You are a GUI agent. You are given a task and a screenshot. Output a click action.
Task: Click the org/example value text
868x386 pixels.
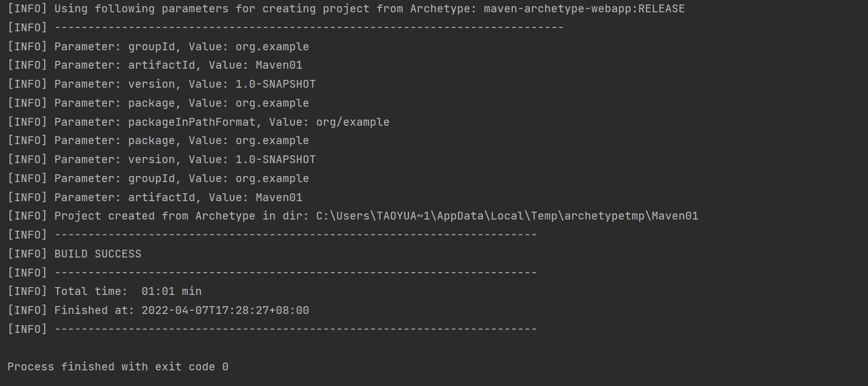(352, 122)
